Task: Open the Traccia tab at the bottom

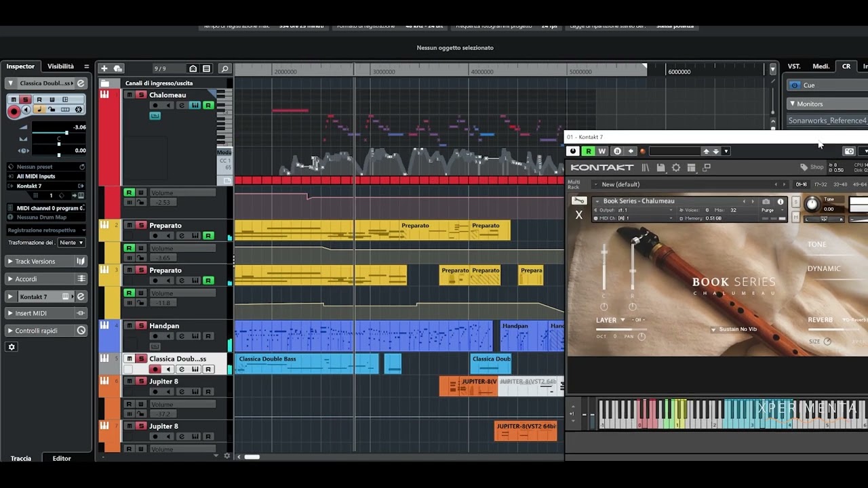Action: tap(21, 458)
